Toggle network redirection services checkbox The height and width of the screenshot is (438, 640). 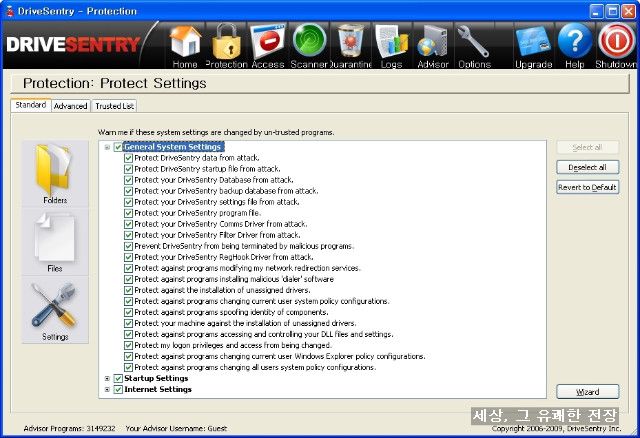click(128, 268)
